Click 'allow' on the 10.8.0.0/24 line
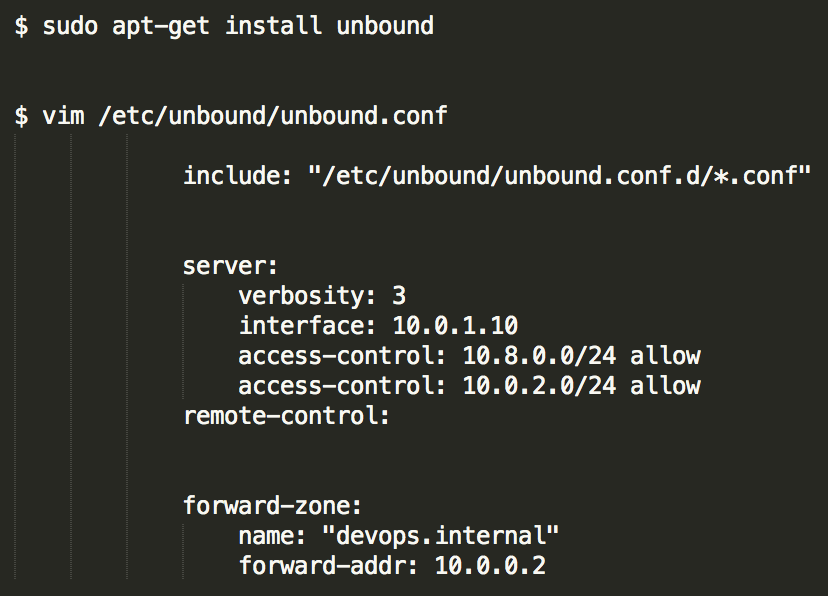Screen dimensions: 828x596 (x=665, y=356)
